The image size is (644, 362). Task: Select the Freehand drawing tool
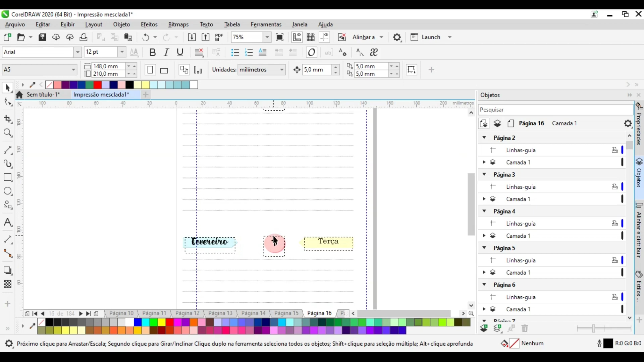point(8,150)
